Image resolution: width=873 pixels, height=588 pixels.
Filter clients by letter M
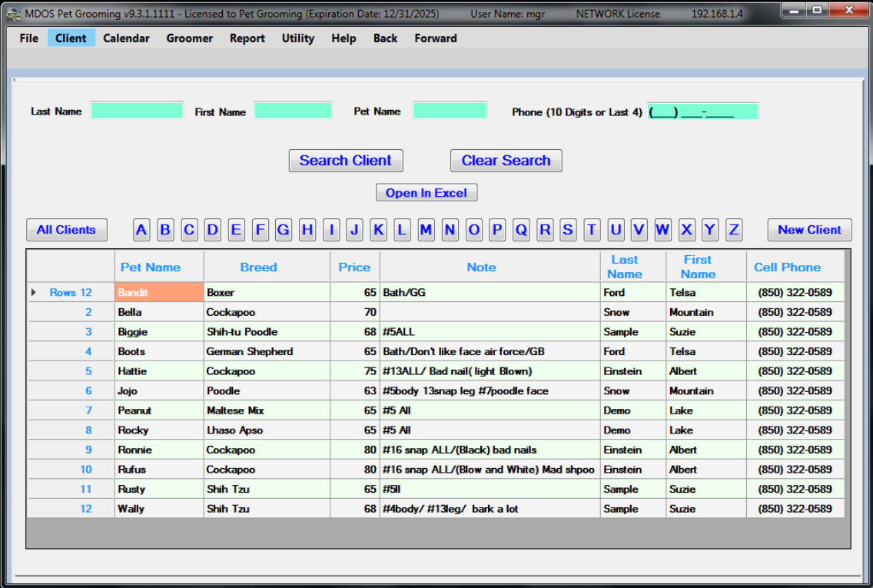(426, 229)
